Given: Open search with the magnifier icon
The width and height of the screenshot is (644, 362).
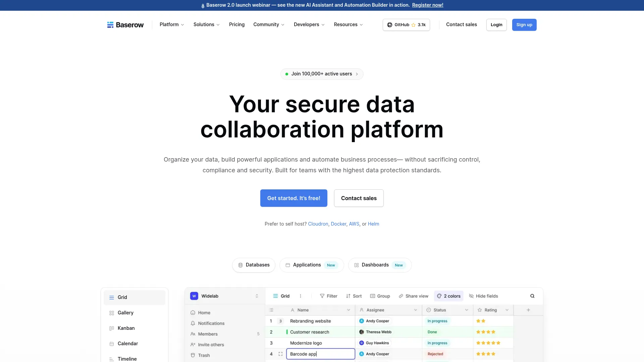Looking at the screenshot, I should coord(532,296).
